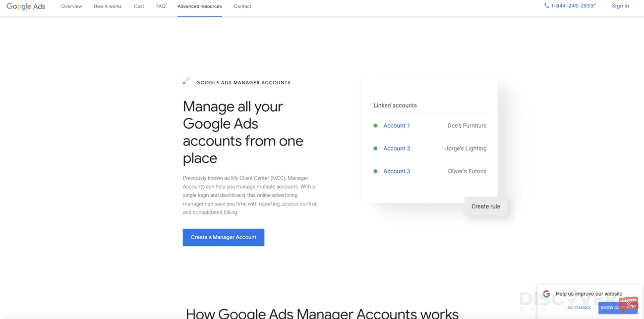
Task: Click the wrench icon beside Manager Accounts
Action: [x=187, y=80]
